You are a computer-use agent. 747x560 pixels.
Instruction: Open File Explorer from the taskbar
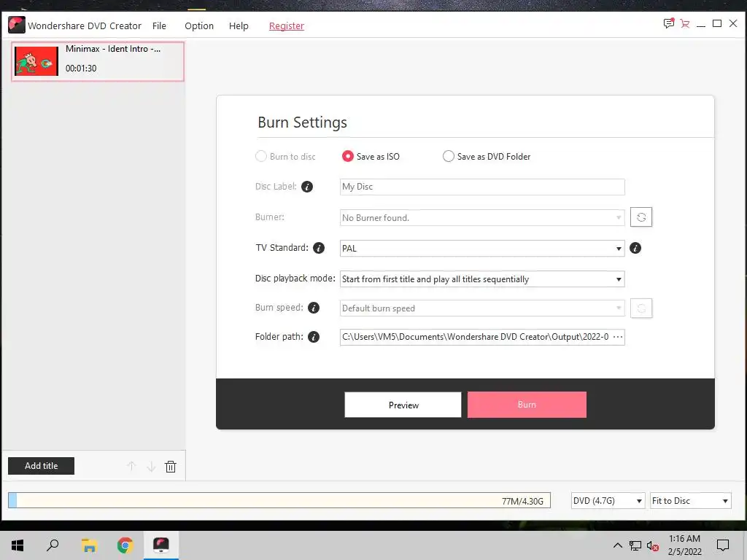click(89, 545)
